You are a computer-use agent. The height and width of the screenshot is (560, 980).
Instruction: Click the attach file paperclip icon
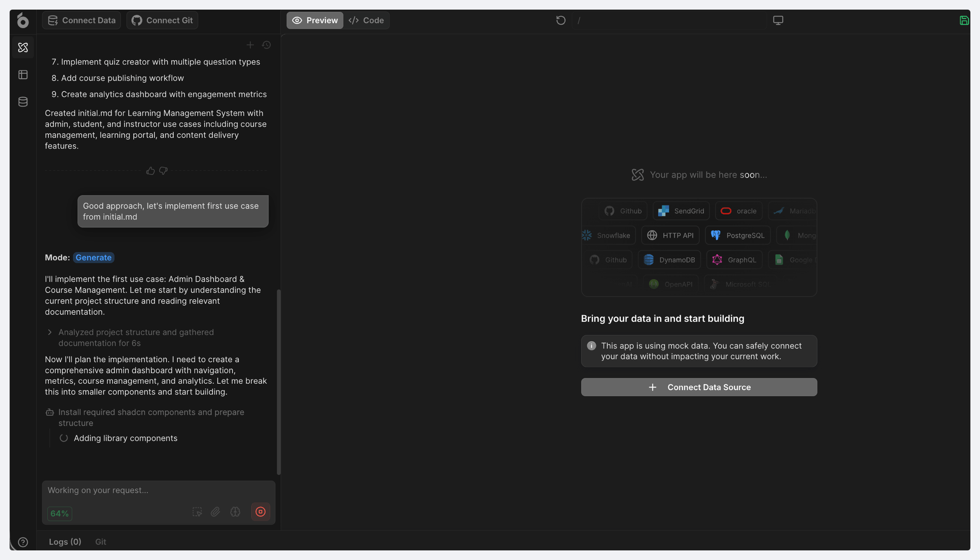point(215,512)
